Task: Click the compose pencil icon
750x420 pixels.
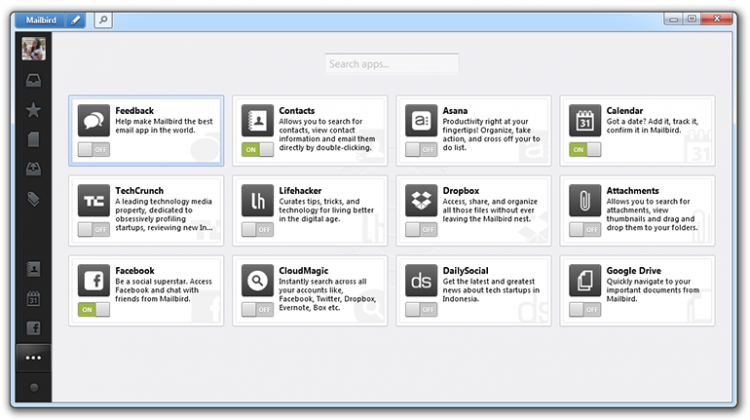Action: pos(76,20)
